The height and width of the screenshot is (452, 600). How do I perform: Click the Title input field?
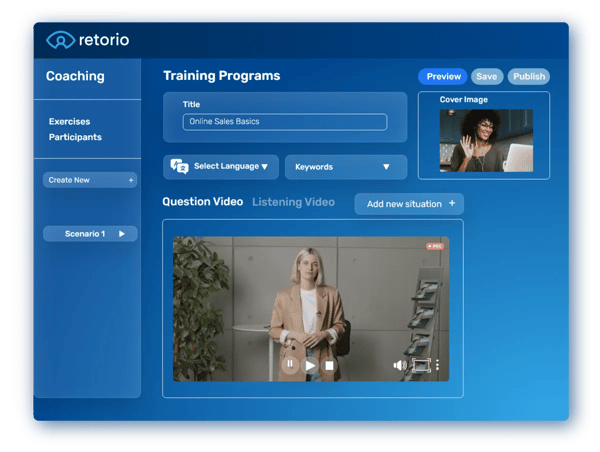click(x=284, y=122)
